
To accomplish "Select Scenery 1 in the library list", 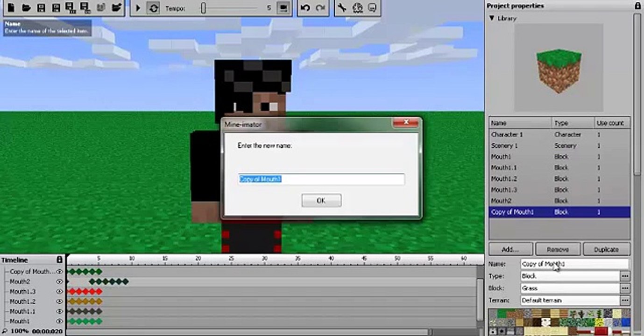I will [559, 146].
